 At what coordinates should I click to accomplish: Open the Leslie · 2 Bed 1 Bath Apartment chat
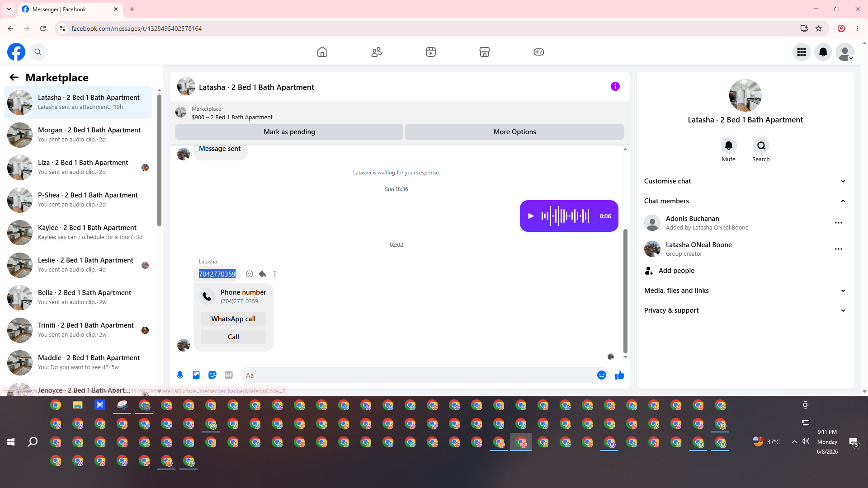coord(78,265)
